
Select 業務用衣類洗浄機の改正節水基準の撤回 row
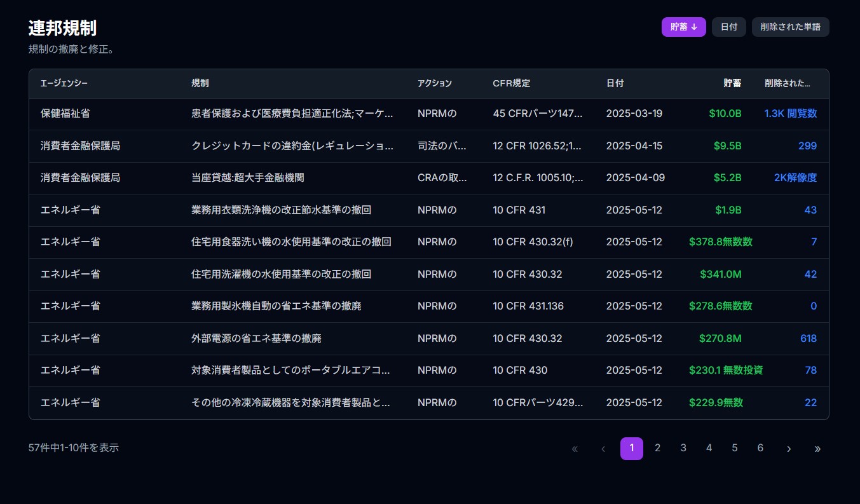coord(429,210)
